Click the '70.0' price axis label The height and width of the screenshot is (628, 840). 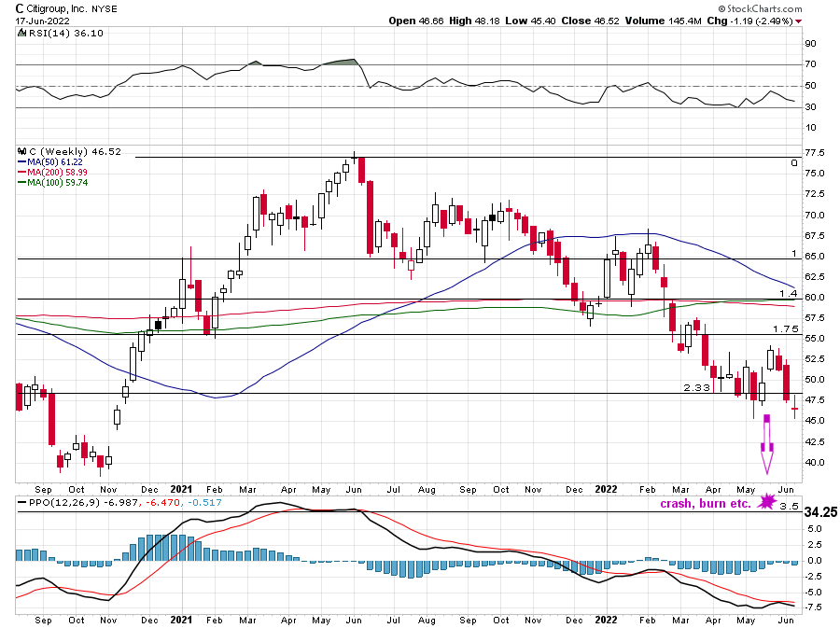click(x=814, y=216)
